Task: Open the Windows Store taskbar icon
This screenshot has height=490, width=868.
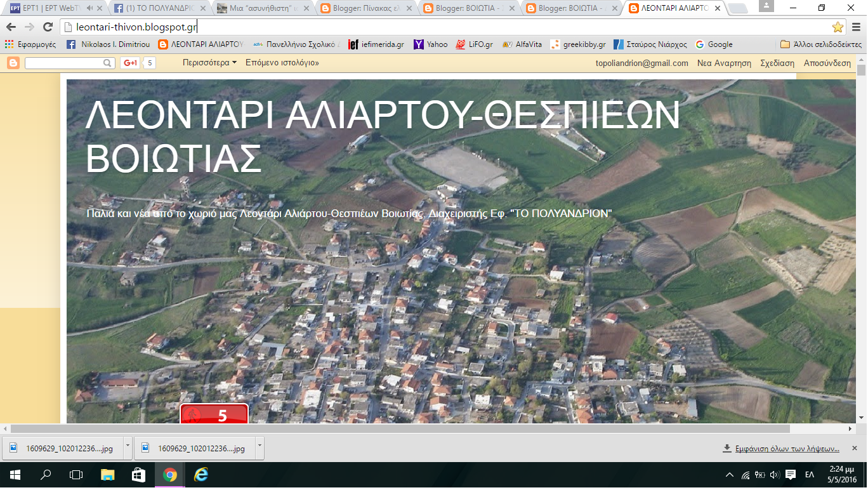Action: click(x=138, y=475)
